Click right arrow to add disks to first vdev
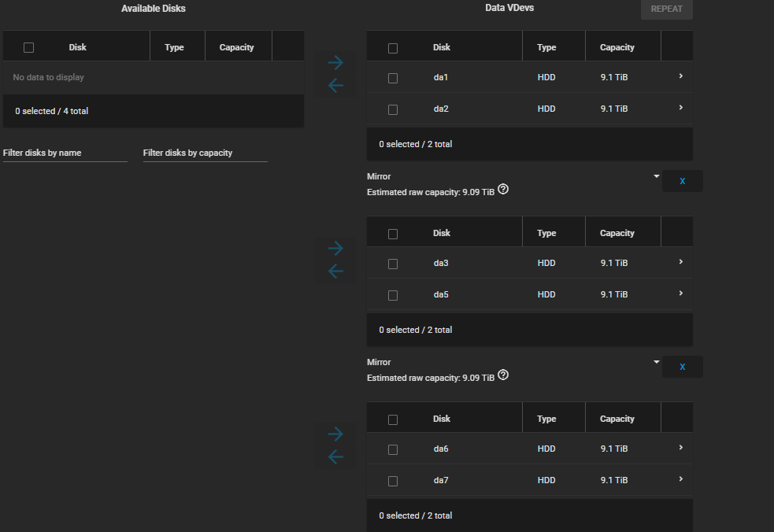The width and height of the screenshot is (774, 532). (335, 63)
